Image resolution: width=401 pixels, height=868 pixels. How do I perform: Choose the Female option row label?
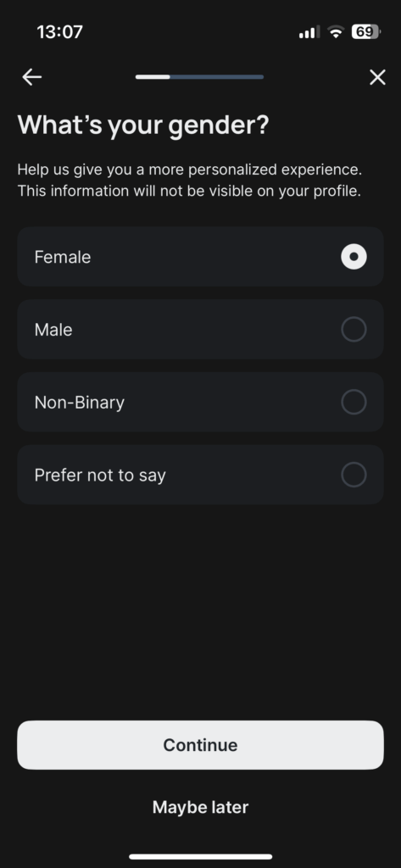tap(63, 257)
